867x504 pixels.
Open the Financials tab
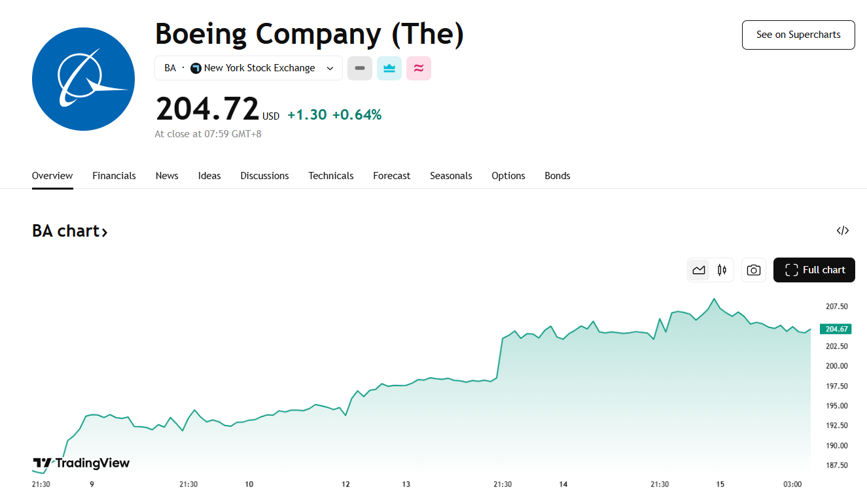[114, 176]
